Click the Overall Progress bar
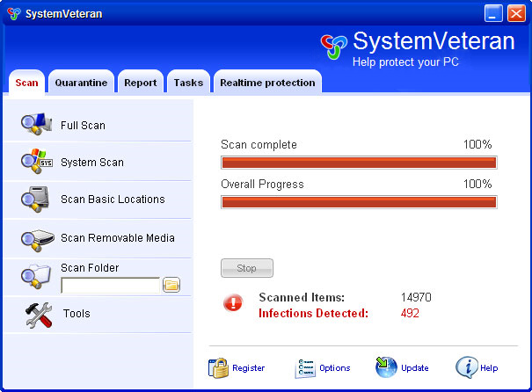 (x=359, y=202)
